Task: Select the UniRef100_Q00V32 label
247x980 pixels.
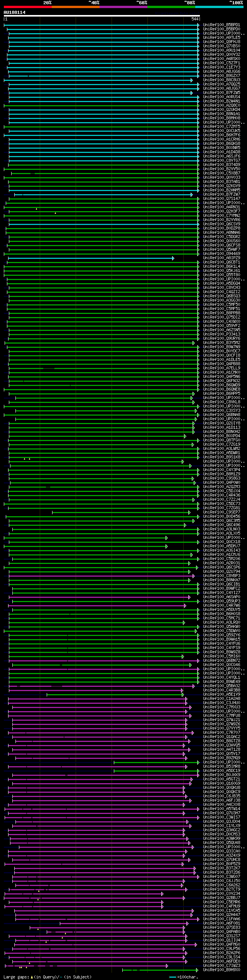Action: click(x=222, y=55)
